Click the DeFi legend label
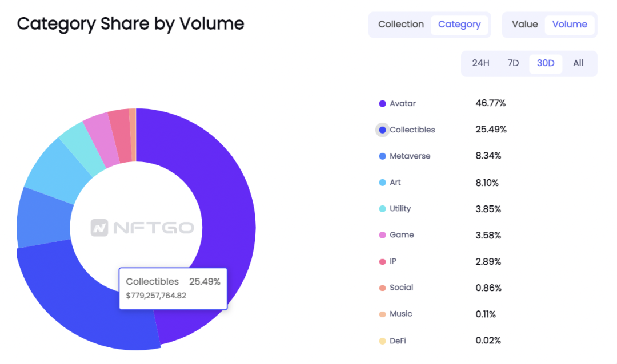 click(x=398, y=341)
